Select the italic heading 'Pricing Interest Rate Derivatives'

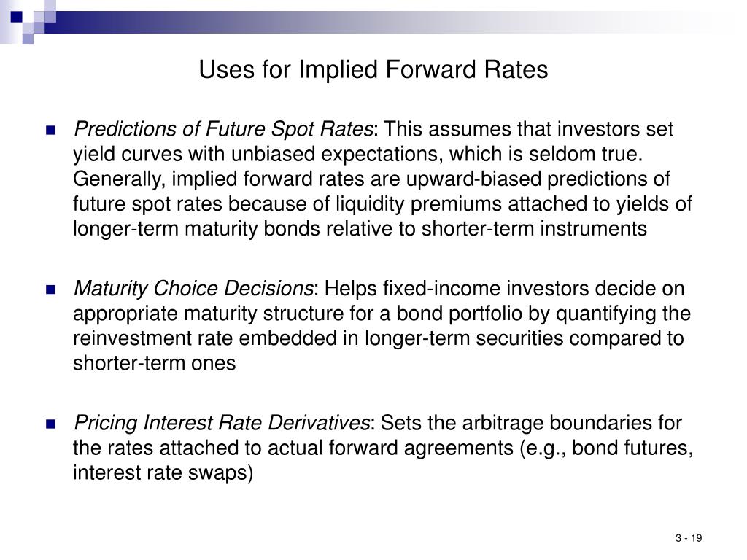click(x=222, y=423)
